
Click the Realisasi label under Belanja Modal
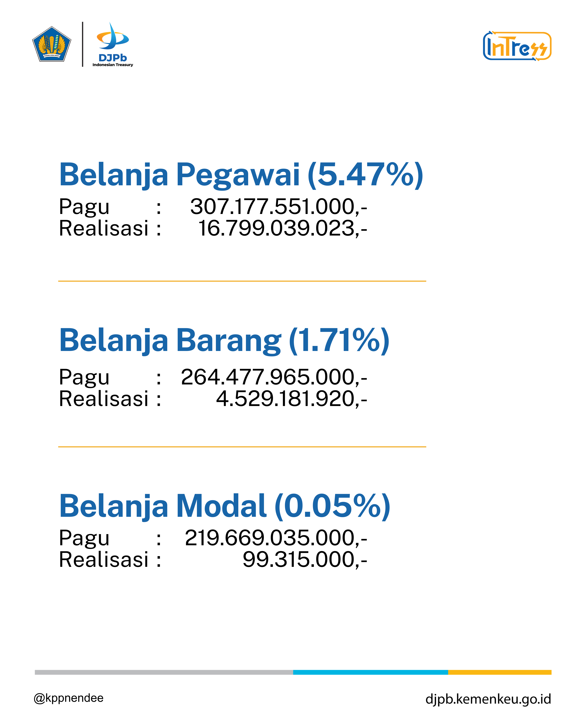[104, 560]
